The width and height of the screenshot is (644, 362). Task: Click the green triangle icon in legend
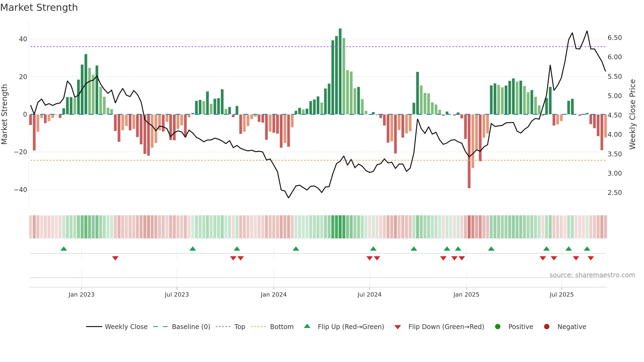(x=307, y=326)
